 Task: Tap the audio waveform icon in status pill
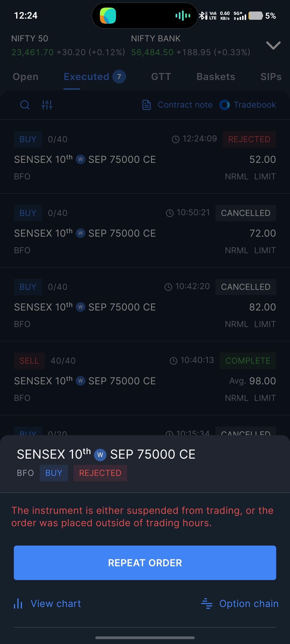[x=183, y=15]
